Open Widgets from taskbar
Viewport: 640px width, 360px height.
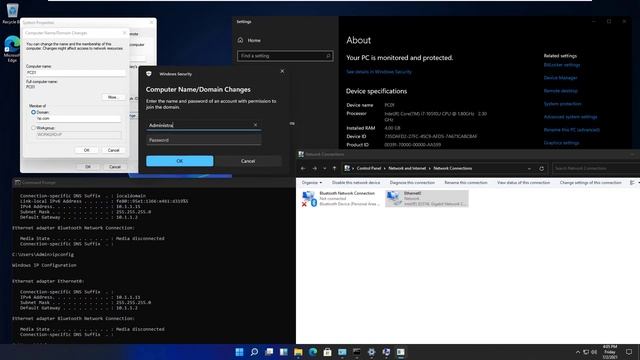click(x=284, y=352)
